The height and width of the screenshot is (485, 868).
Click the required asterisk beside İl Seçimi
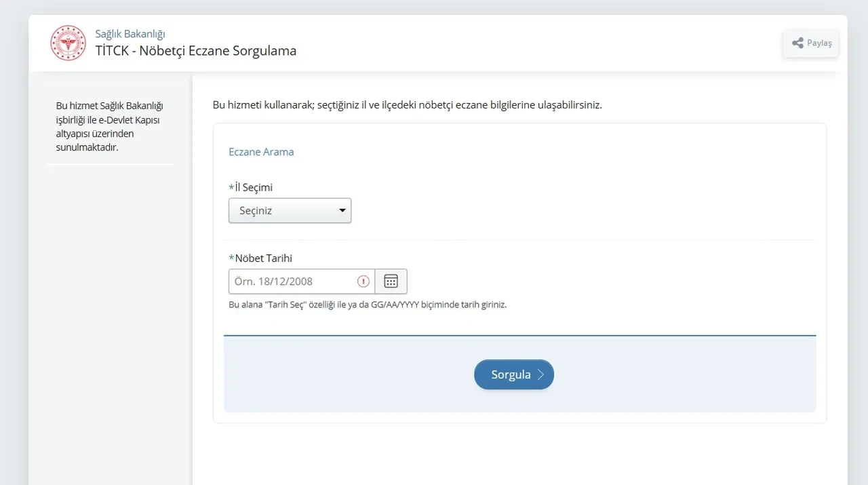pyautogui.click(x=231, y=187)
